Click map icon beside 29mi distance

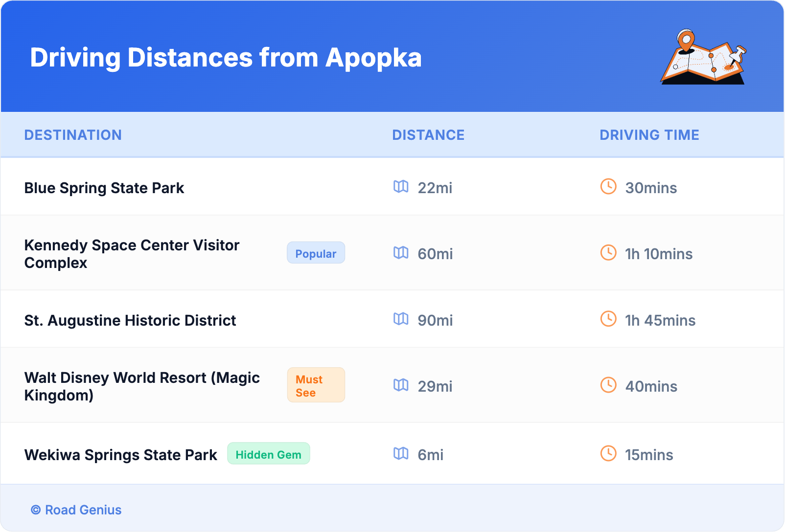(401, 385)
